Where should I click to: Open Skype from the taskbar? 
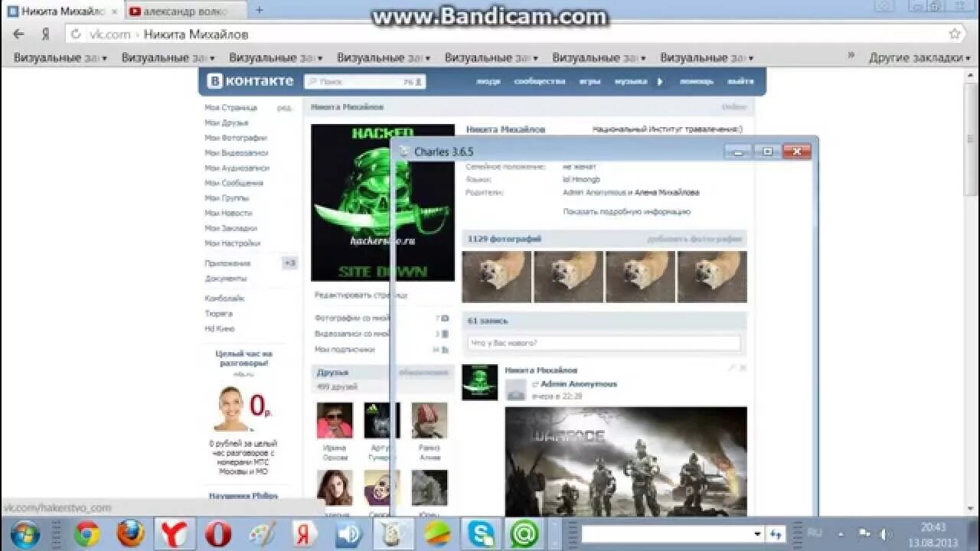482,533
